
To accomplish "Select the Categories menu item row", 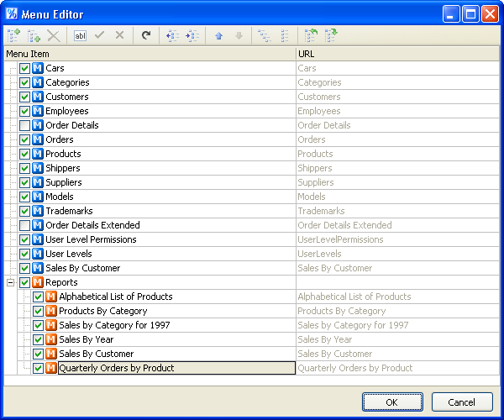I will click(x=67, y=82).
